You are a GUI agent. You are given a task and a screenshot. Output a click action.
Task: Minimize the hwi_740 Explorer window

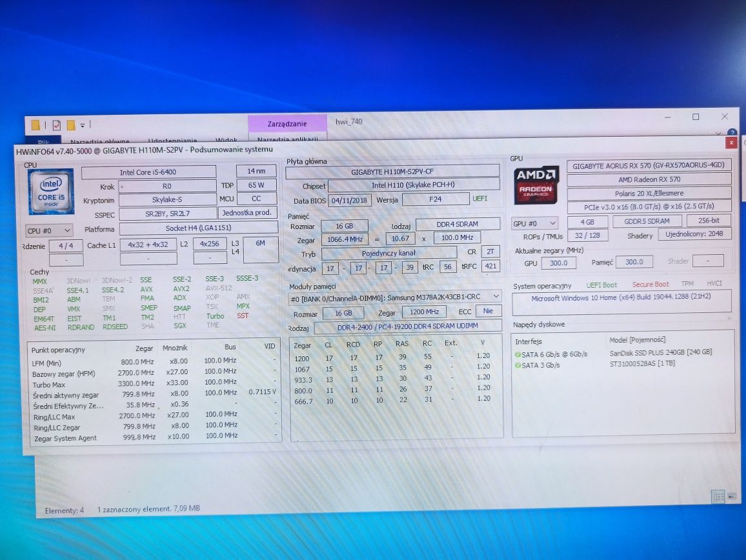tap(668, 117)
